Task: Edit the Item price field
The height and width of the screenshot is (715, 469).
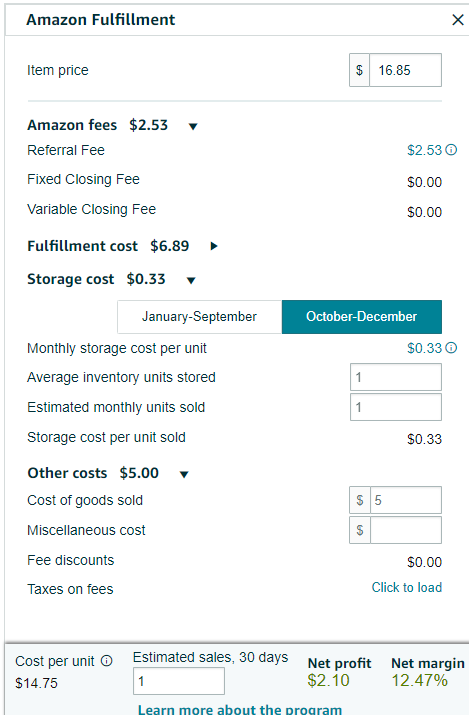Action: pyautogui.click(x=405, y=70)
